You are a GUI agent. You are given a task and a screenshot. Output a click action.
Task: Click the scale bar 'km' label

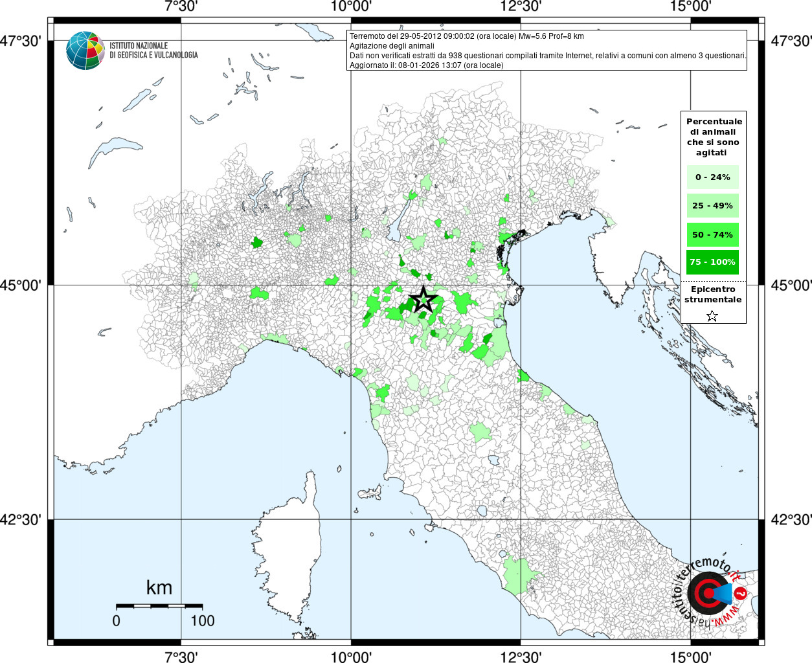(x=159, y=587)
